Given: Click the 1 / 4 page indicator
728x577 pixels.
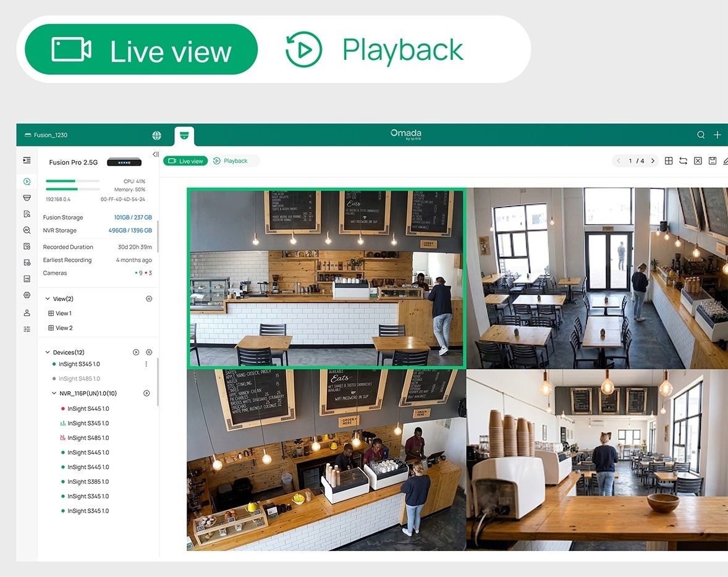Looking at the screenshot, I should pyautogui.click(x=636, y=161).
